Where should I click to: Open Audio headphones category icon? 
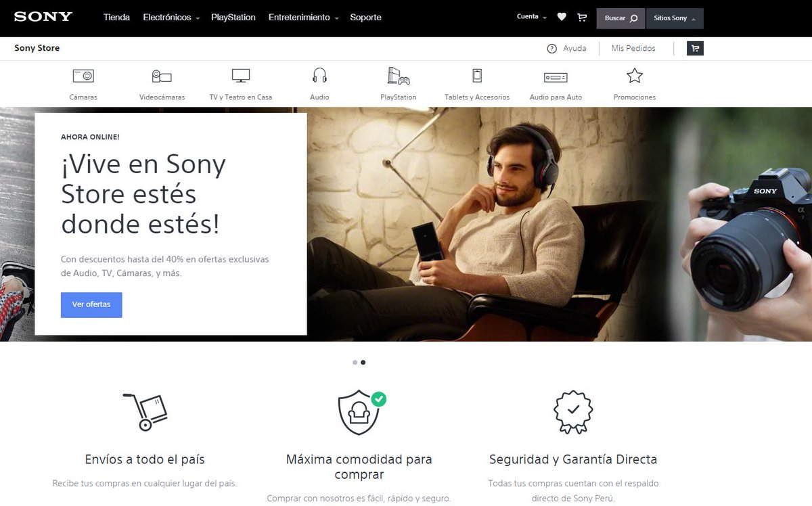click(x=319, y=75)
